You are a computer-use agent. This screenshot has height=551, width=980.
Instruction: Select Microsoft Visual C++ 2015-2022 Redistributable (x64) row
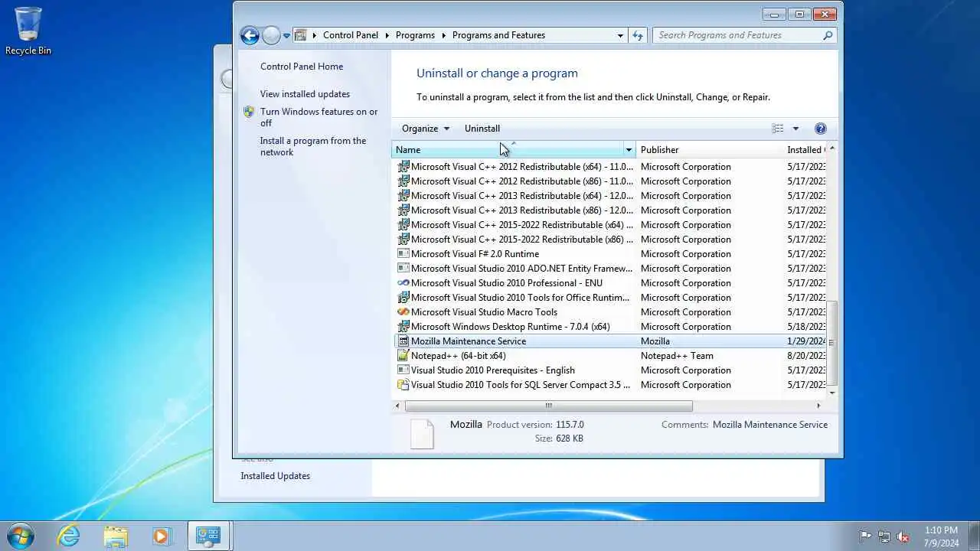[610, 225]
